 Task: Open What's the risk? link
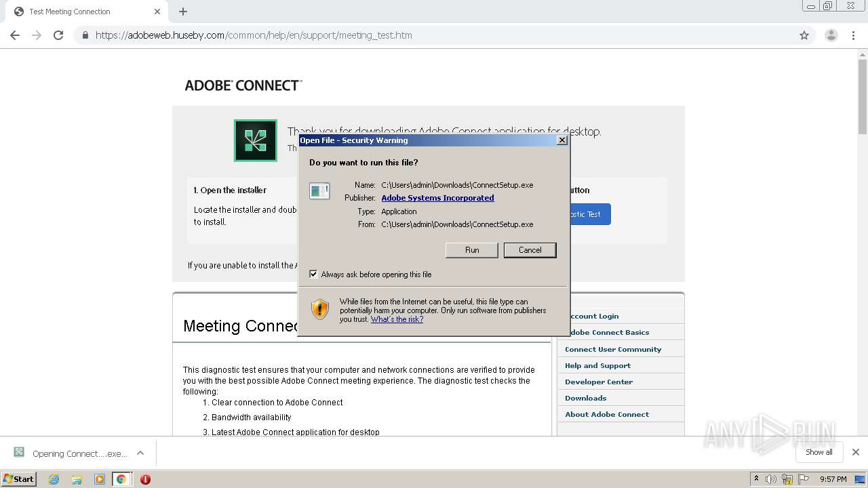[397, 319]
